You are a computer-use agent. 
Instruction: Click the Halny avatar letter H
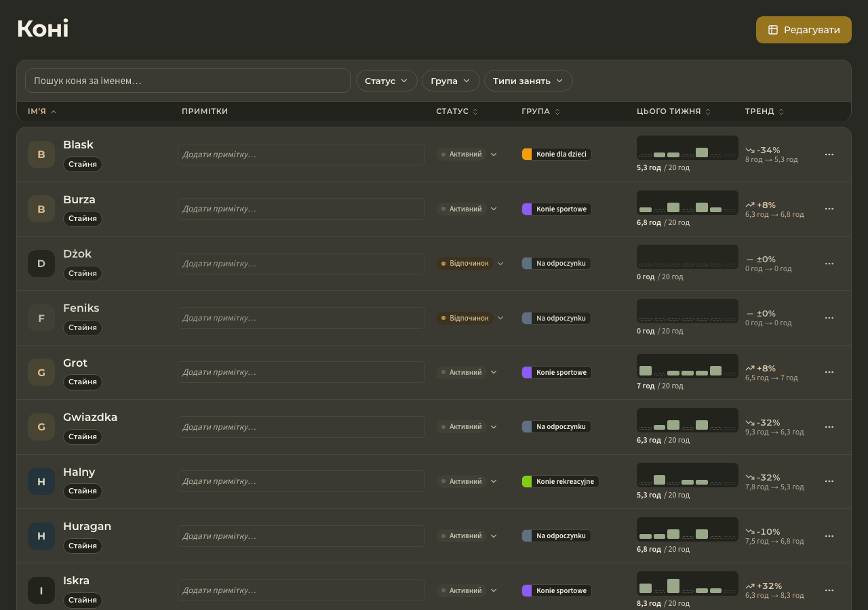coord(41,481)
